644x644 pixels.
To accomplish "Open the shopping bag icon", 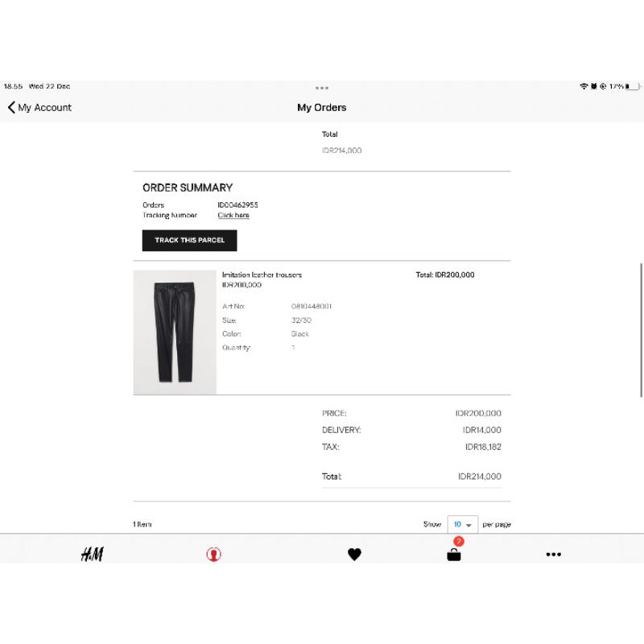I will point(452,555).
